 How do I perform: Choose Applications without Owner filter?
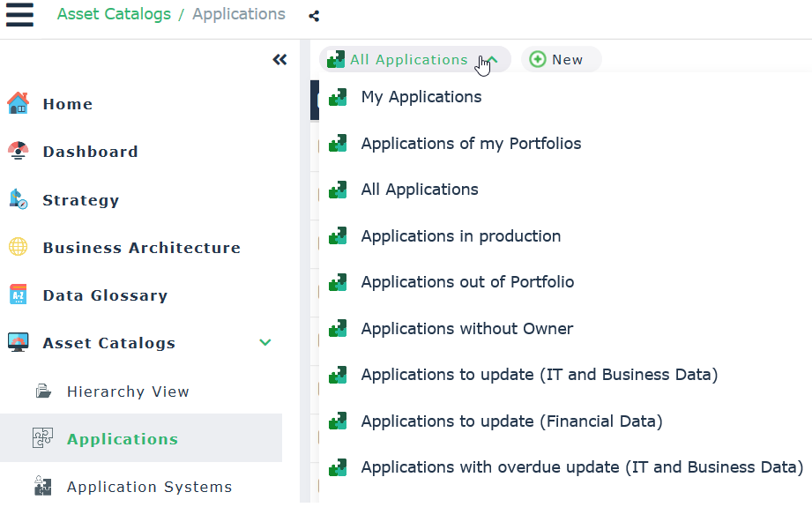point(466,329)
